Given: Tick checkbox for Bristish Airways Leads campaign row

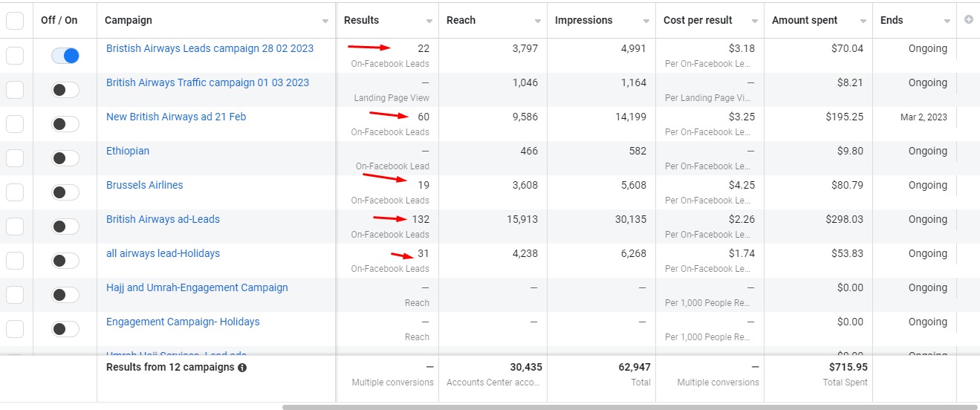Looking at the screenshot, I should point(15,56).
